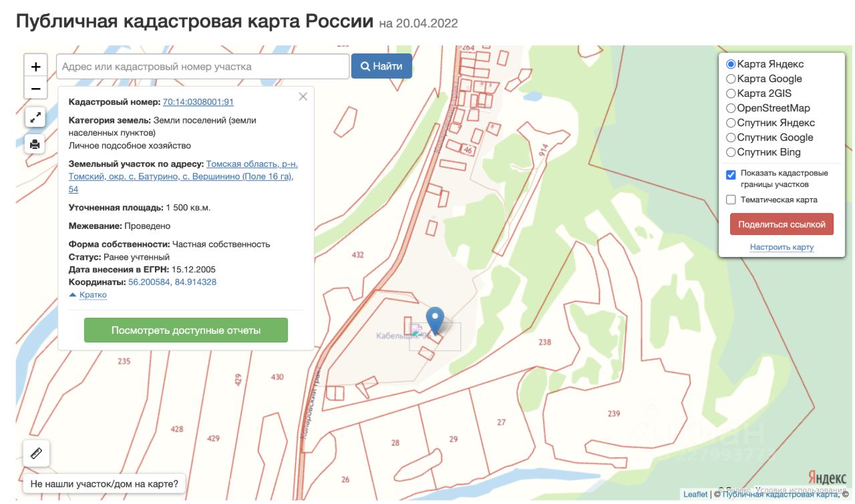The width and height of the screenshot is (855, 504).
Task: Focus the address or cadastral number field
Action: click(202, 66)
